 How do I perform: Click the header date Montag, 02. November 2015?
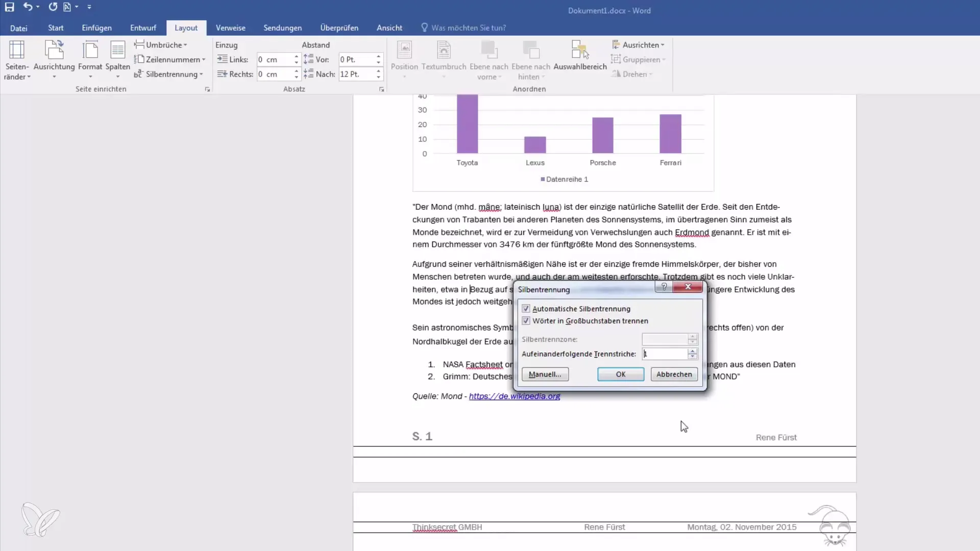(x=742, y=528)
